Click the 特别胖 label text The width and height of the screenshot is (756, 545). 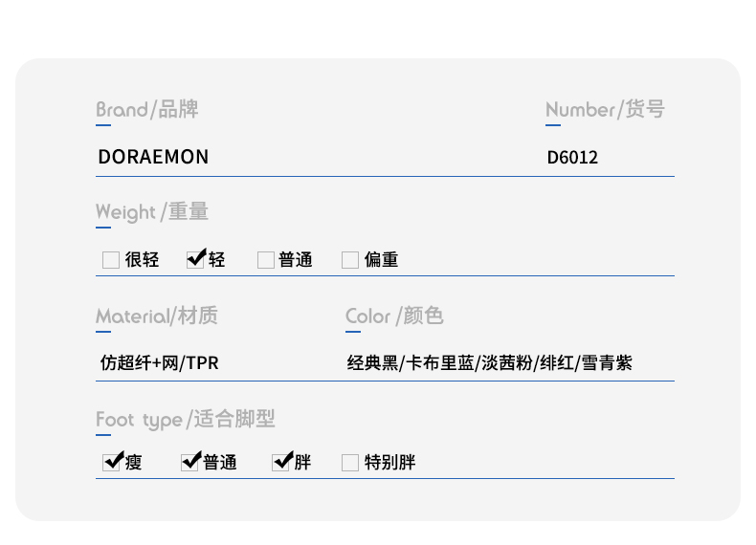[x=390, y=462]
